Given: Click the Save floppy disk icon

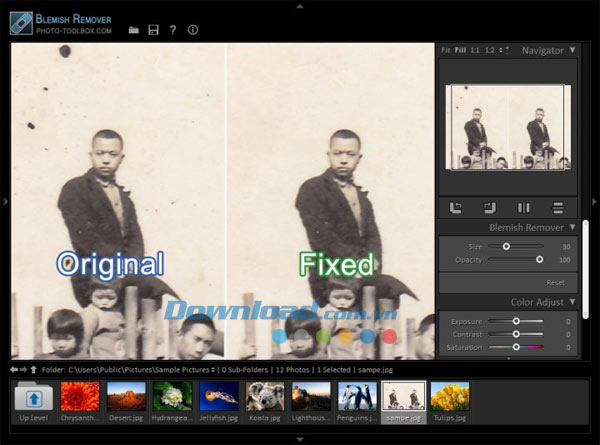Looking at the screenshot, I should [153, 30].
